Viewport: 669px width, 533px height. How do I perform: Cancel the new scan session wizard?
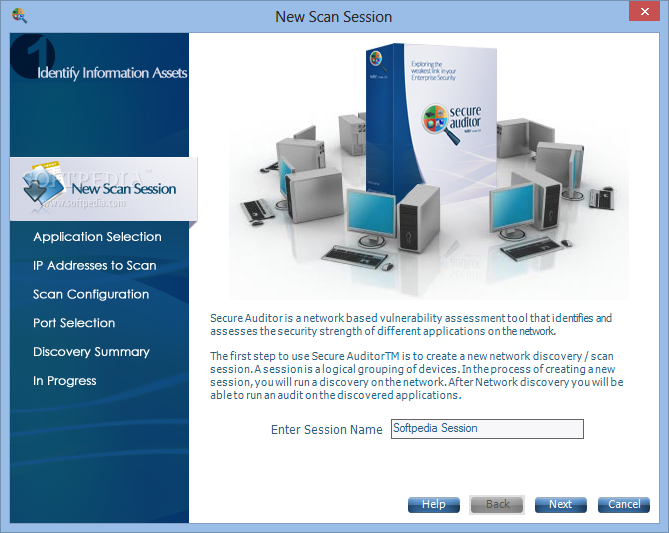coord(624,504)
